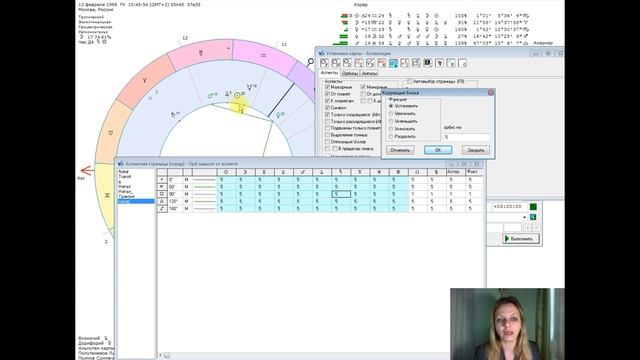Enable the Выделение точных checkbox
Screen dimensions: 640x360
tap(327, 135)
